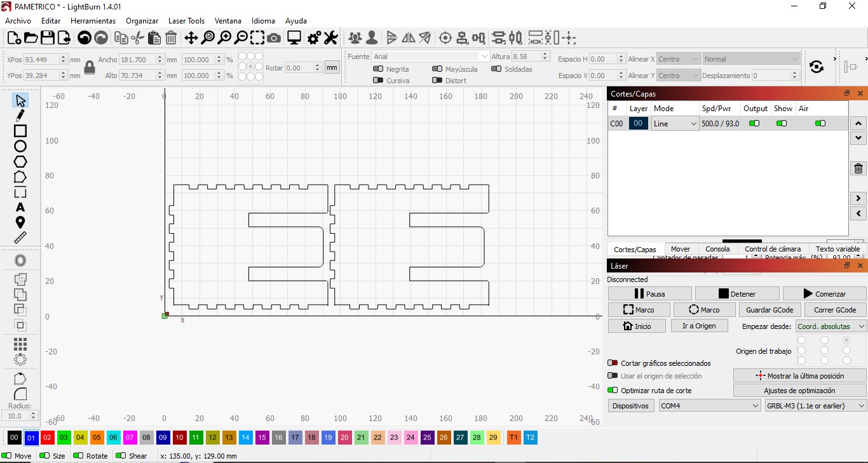Toggle Air switch for layer C00
This screenshot has height=463, width=868.
click(820, 124)
